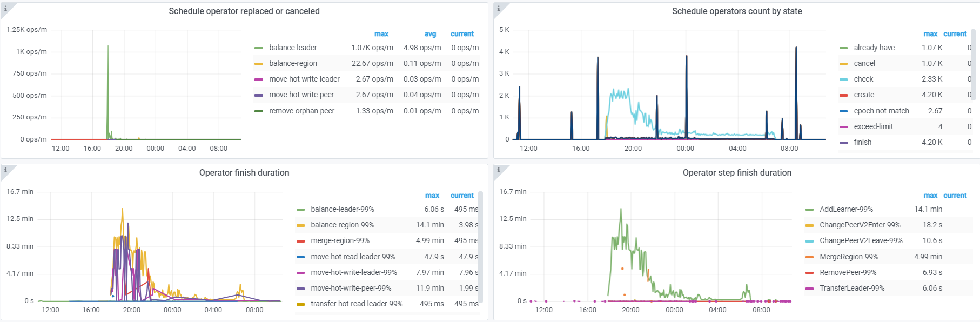Screen dimensions: 980x322
Task: Click info icon on Schedule operator replaced panel
Action: click(x=5, y=8)
